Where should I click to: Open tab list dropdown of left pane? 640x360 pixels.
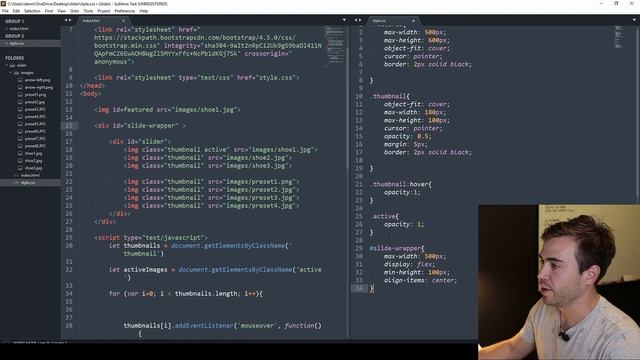point(344,20)
